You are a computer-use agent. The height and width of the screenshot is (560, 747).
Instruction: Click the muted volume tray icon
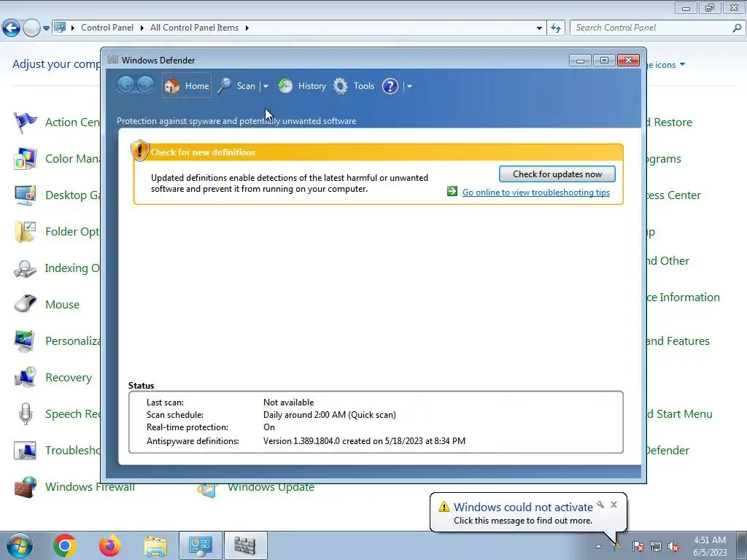click(673, 546)
